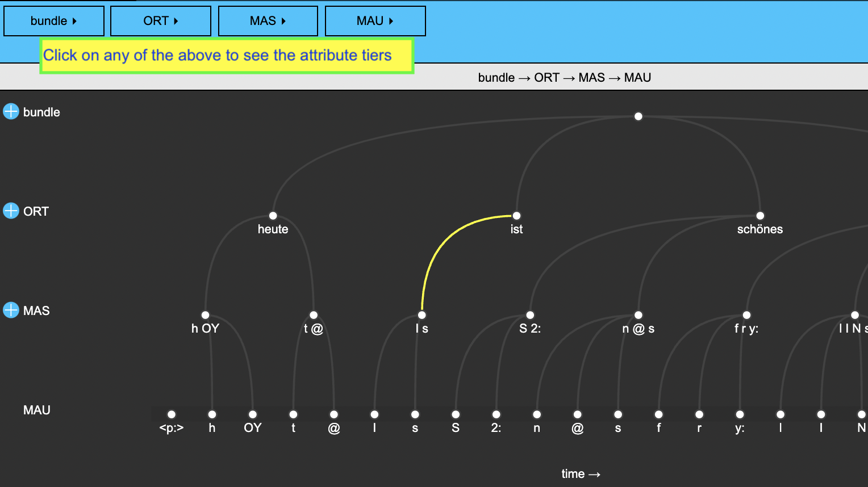Click the 'n @ s' syllable node

click(x=639, y=315)
